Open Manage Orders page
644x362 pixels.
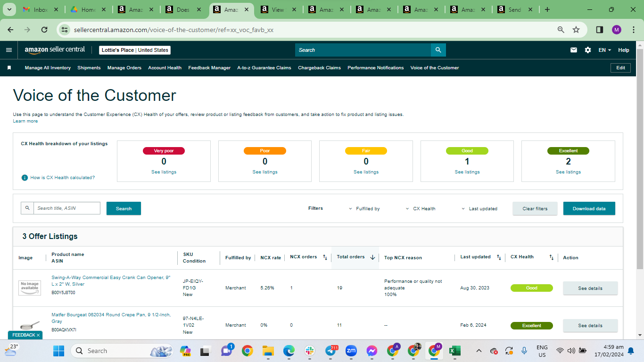[x=124, y=68]
